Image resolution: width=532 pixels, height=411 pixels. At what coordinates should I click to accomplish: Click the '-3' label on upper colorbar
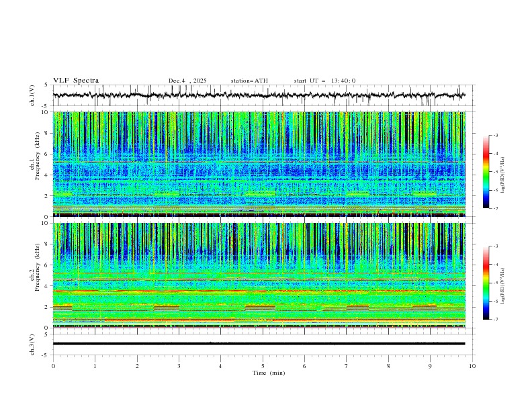tap(495, 135)
